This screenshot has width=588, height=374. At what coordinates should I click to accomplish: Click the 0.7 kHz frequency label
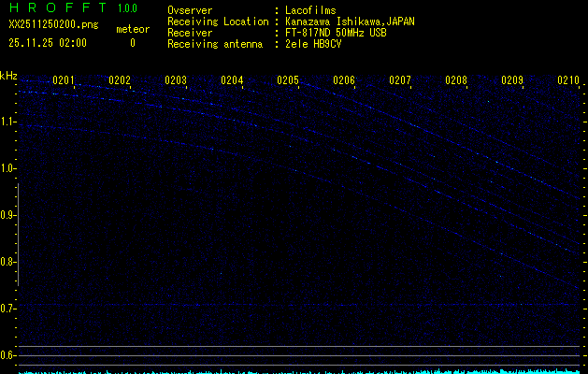8,309
